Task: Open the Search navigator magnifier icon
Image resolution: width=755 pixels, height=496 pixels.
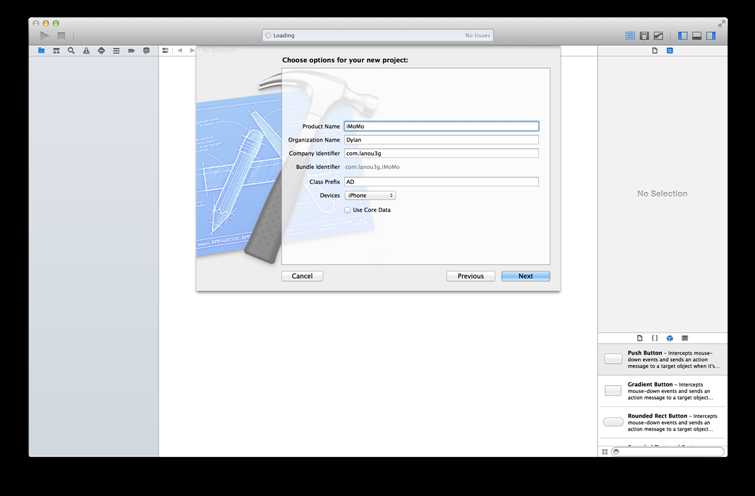Action: pyautogui.click(x=71, y=51)
